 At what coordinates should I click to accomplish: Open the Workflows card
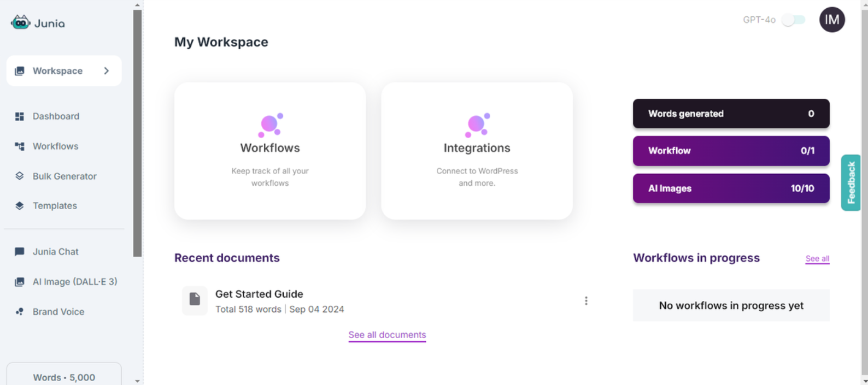[270, 151]
